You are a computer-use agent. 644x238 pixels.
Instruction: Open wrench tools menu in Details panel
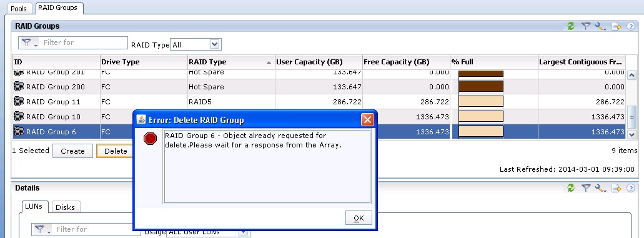click(x=601, y=188)
